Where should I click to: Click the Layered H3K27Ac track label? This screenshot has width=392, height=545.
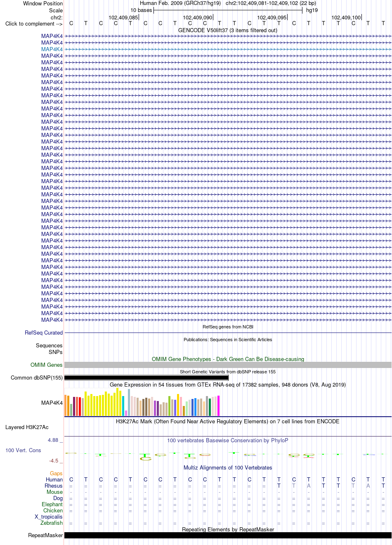pos(27,427)
